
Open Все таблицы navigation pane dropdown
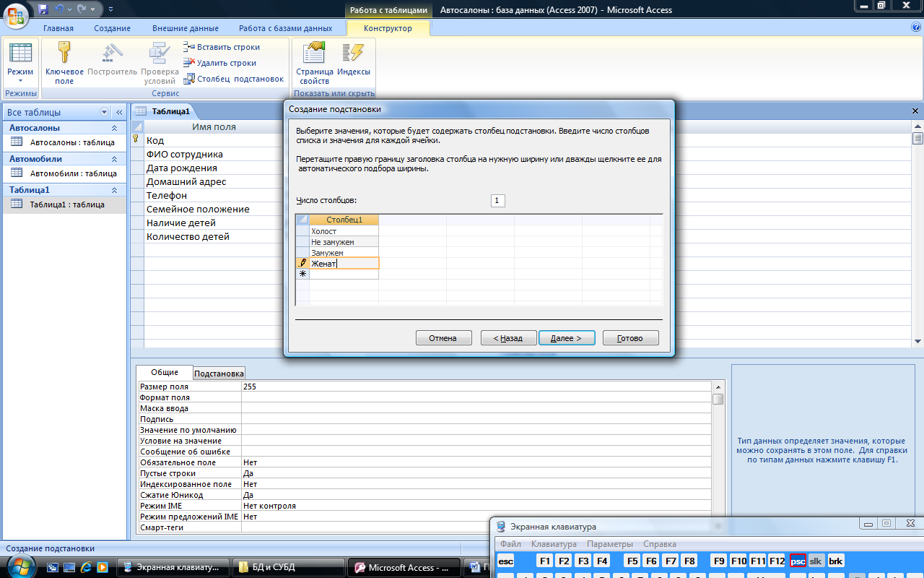105,112
